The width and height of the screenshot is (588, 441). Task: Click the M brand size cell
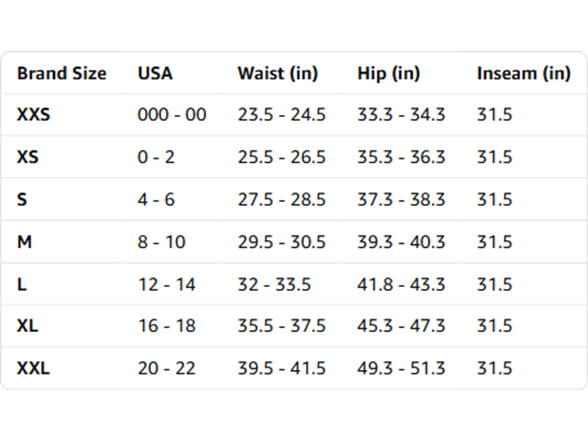[24, 242]
